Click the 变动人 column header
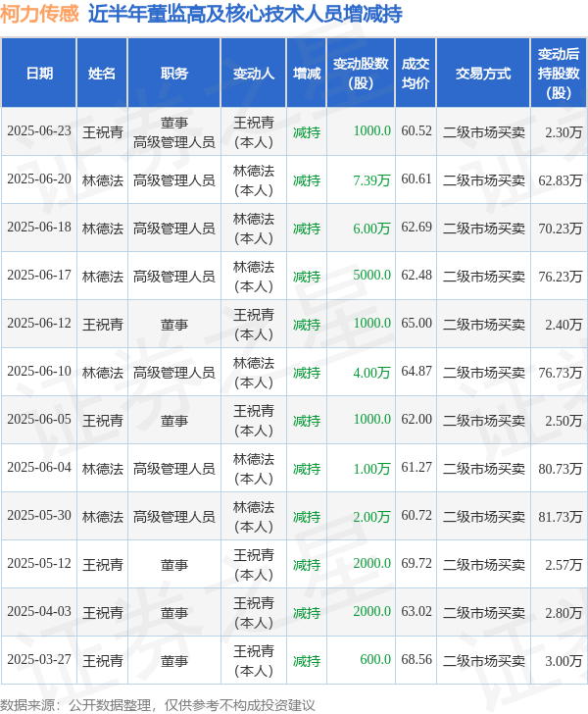 click(254, 74)
